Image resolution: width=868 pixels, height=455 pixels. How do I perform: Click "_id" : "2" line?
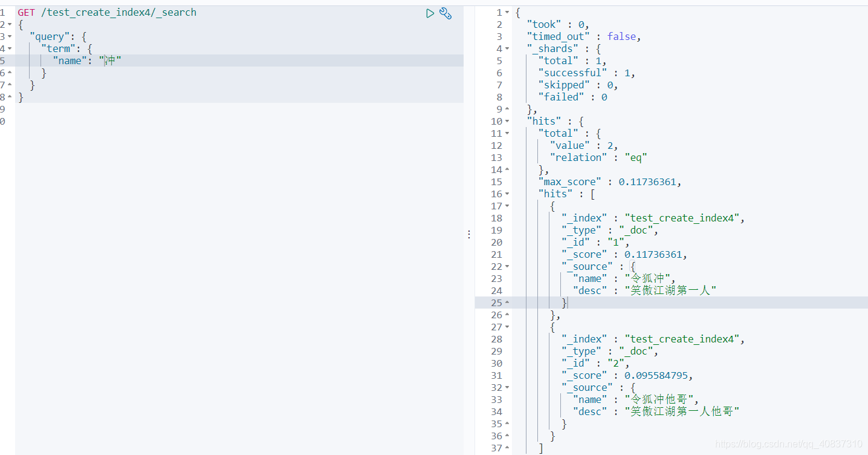595,363
